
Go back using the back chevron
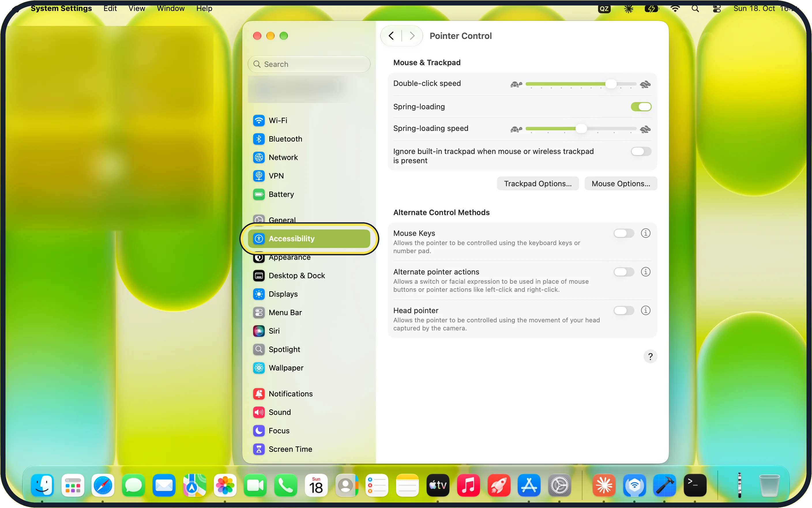click(x=391, y=36)
